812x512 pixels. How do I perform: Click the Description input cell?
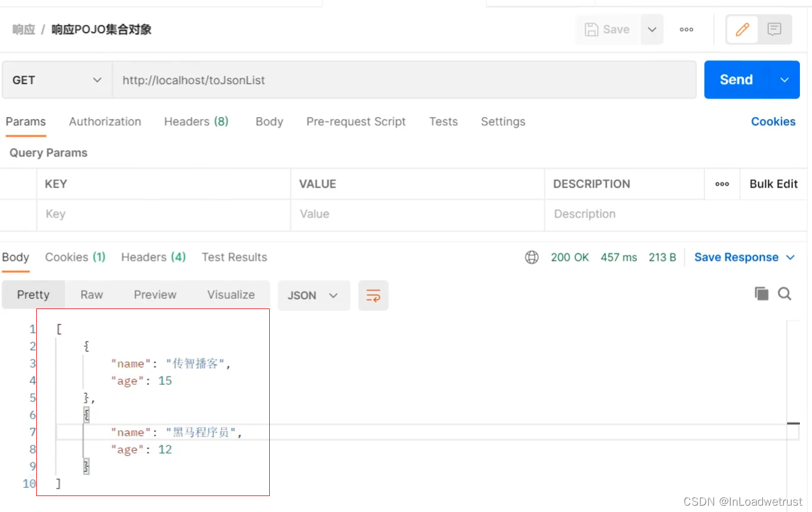coord(676,214)
